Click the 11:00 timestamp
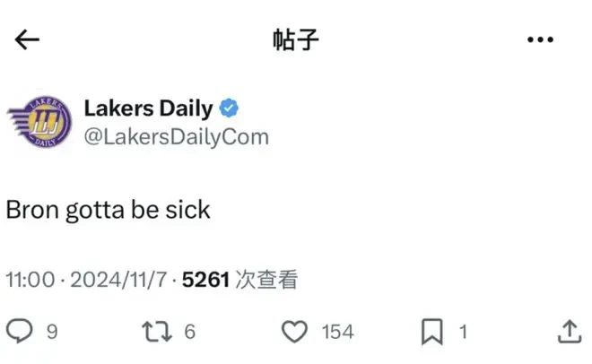The height and width of the screenshot is (364, 592). point(30,280)
